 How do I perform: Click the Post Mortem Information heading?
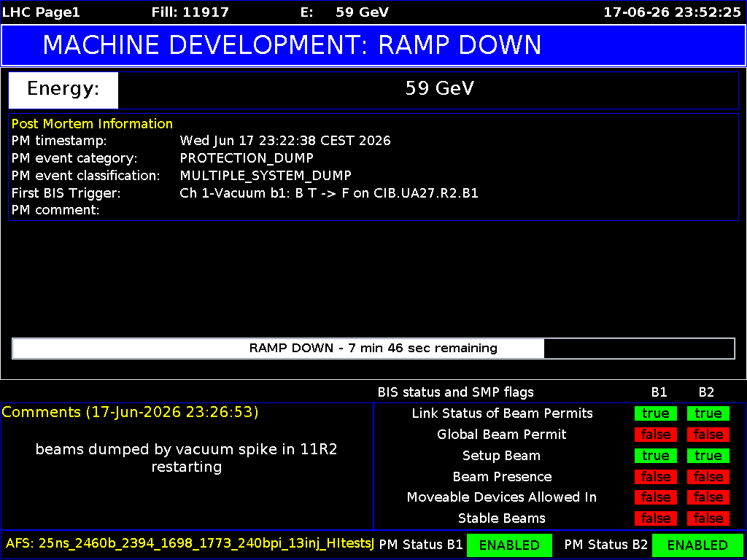click(92, 124)
